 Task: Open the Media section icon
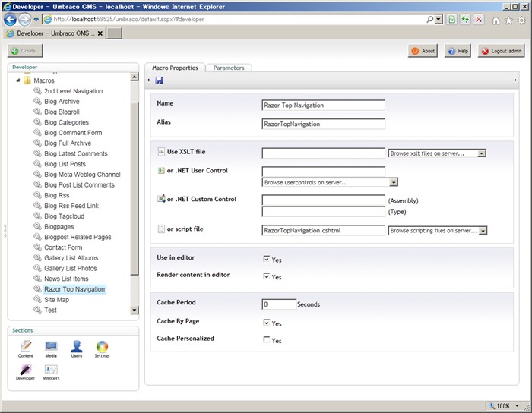pyautogui.click(x=51, y=349)
